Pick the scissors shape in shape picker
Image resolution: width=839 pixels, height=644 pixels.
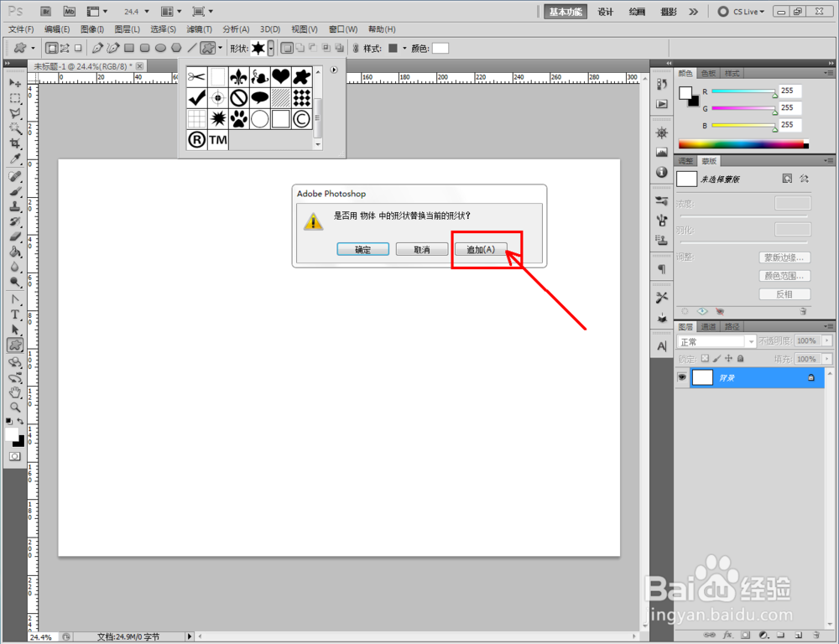(196, 77)
